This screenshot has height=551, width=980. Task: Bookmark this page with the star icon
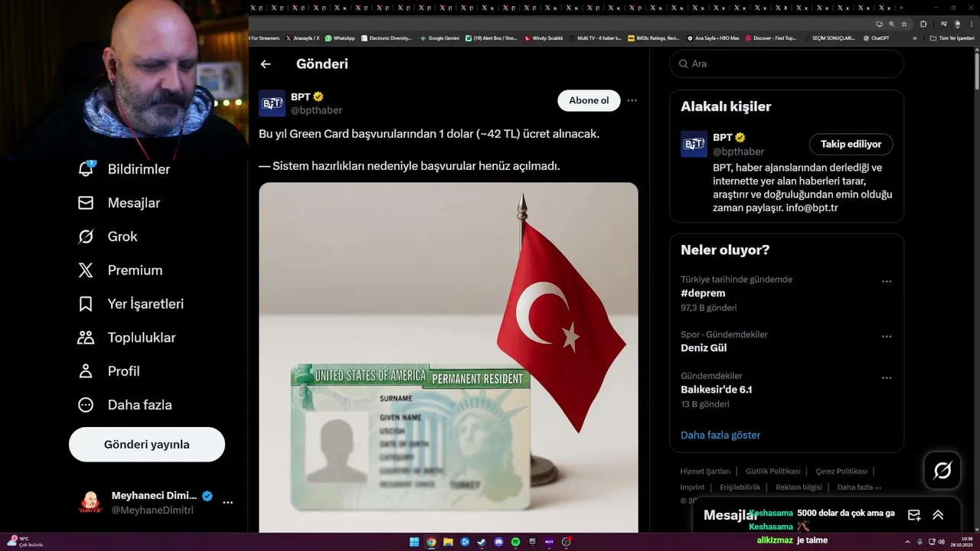tap(904, 24)
